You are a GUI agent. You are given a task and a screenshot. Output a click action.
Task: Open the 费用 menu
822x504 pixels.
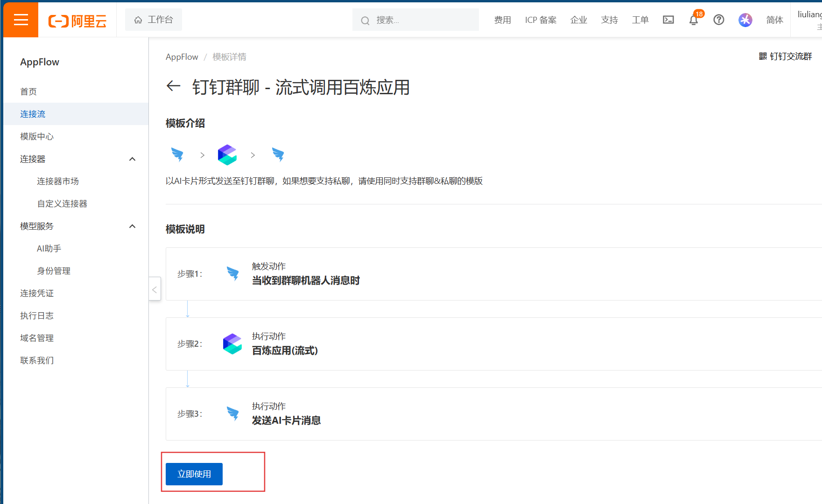(x=502, y=20)
